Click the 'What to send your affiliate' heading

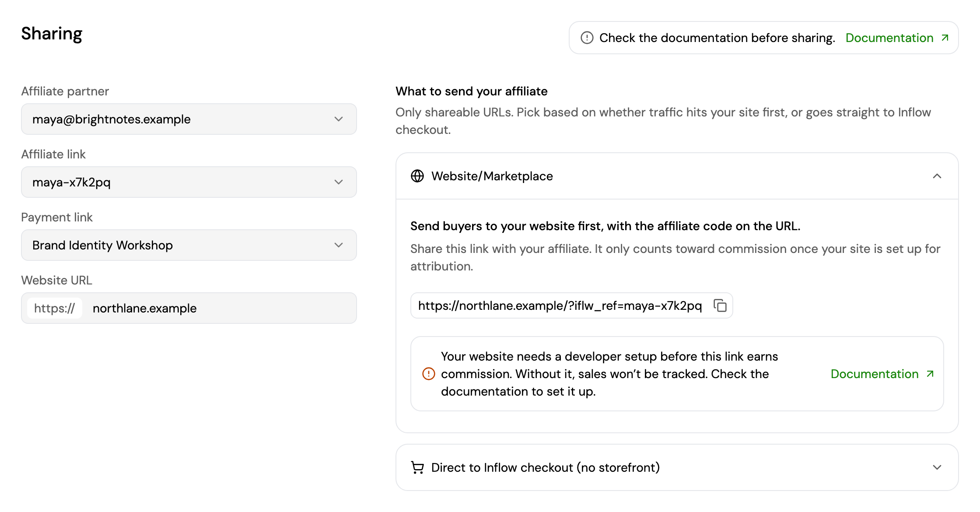click(x=472, y=91)
